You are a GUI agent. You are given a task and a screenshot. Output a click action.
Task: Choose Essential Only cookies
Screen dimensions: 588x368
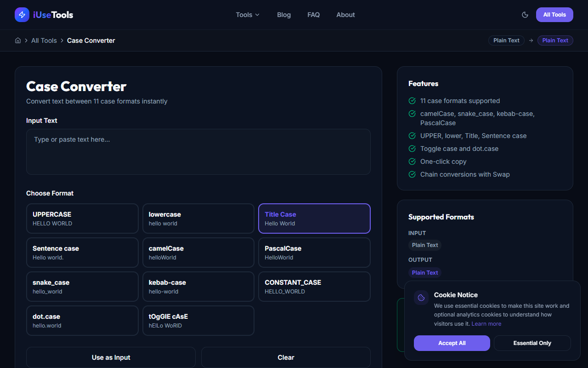[x=532, y=343]
